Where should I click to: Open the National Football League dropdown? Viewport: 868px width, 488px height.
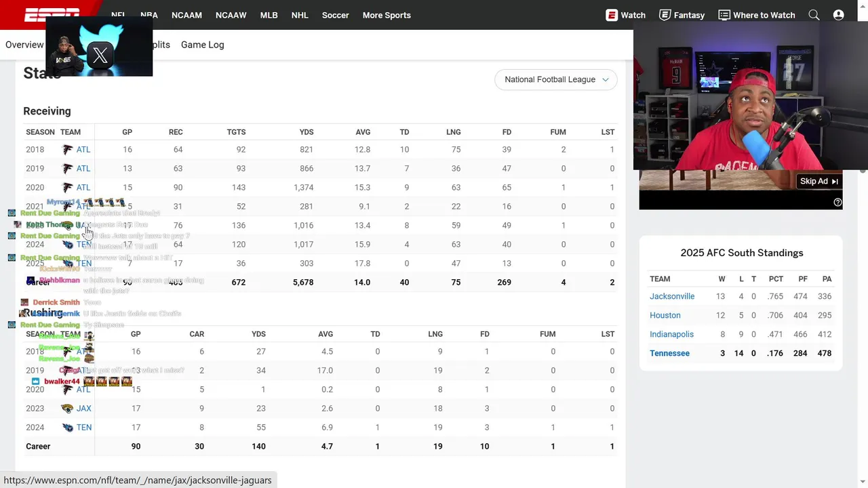tap(556, 79)
